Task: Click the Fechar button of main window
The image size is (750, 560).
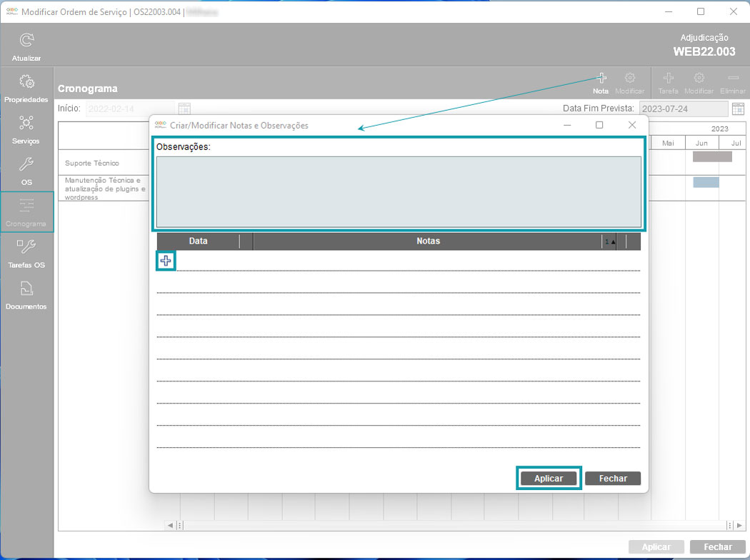Action: [x=718, y=547]
